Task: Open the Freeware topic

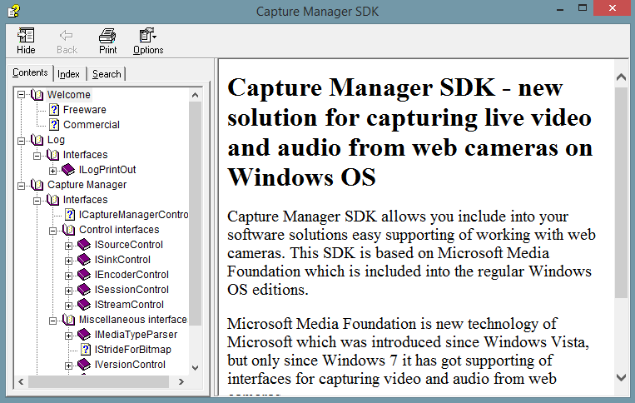Action: click(x=85, y=110)
